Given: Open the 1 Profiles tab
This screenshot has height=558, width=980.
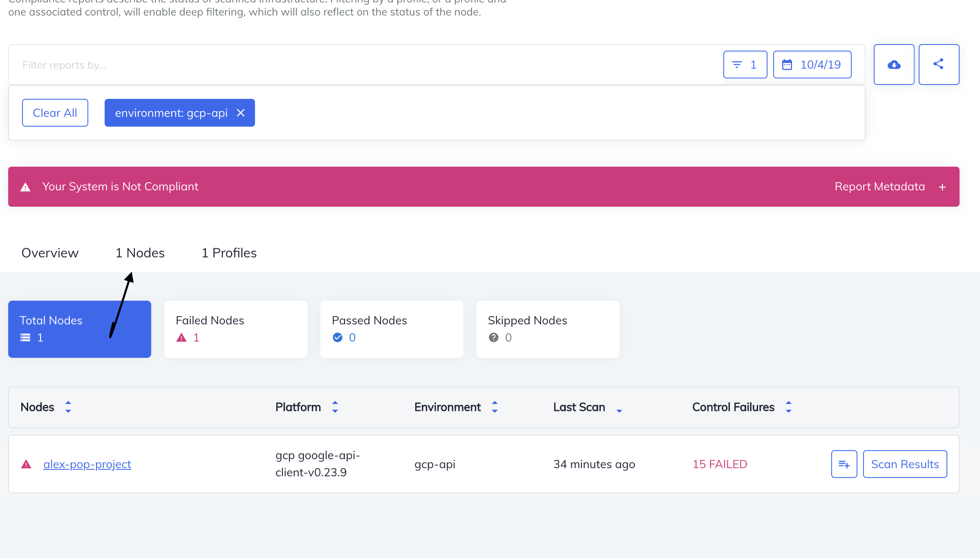Looking at the screenshot, I should (229, 253).
